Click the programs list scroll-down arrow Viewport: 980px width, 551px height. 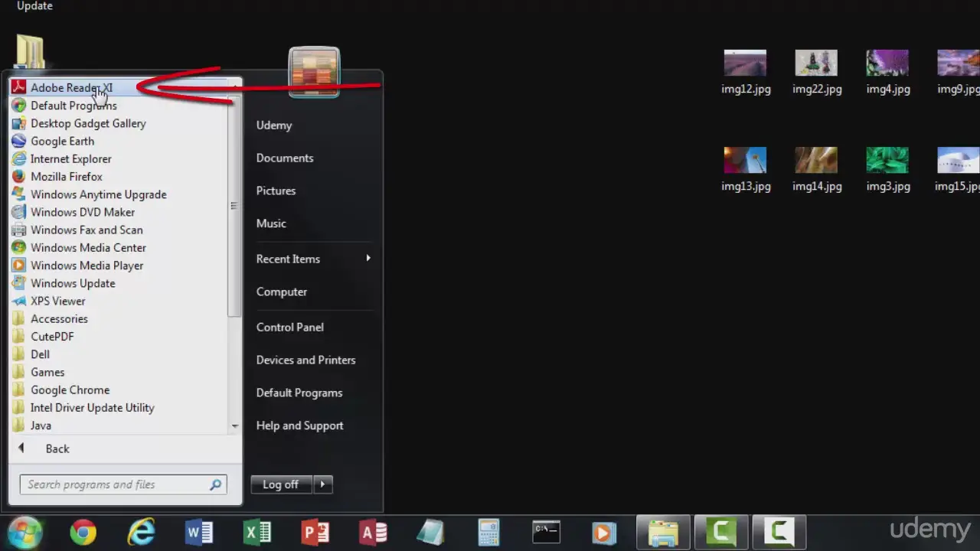pyautogui.click(x=234, y=426)
